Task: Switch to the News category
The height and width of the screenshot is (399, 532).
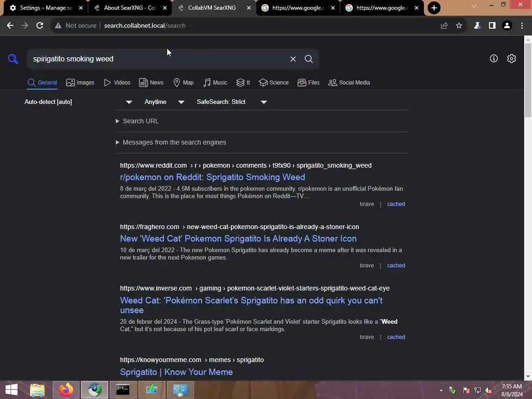Action: coord(151,83)
